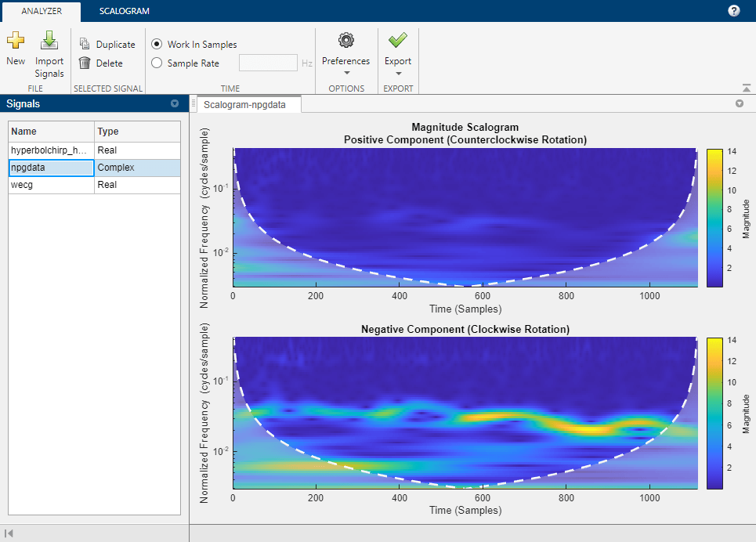Open the help question mark icon
756x542 pixels.
click(x=734, y=11)
